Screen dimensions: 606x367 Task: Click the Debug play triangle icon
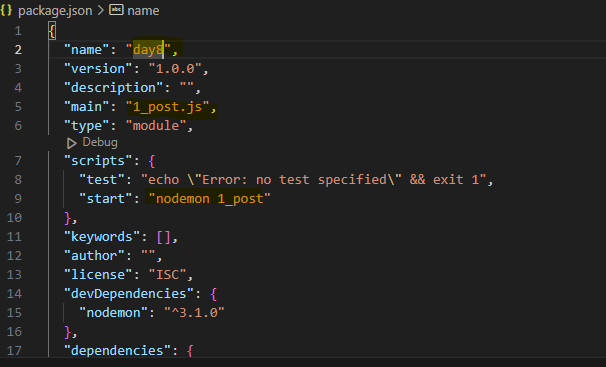[71, 143]
